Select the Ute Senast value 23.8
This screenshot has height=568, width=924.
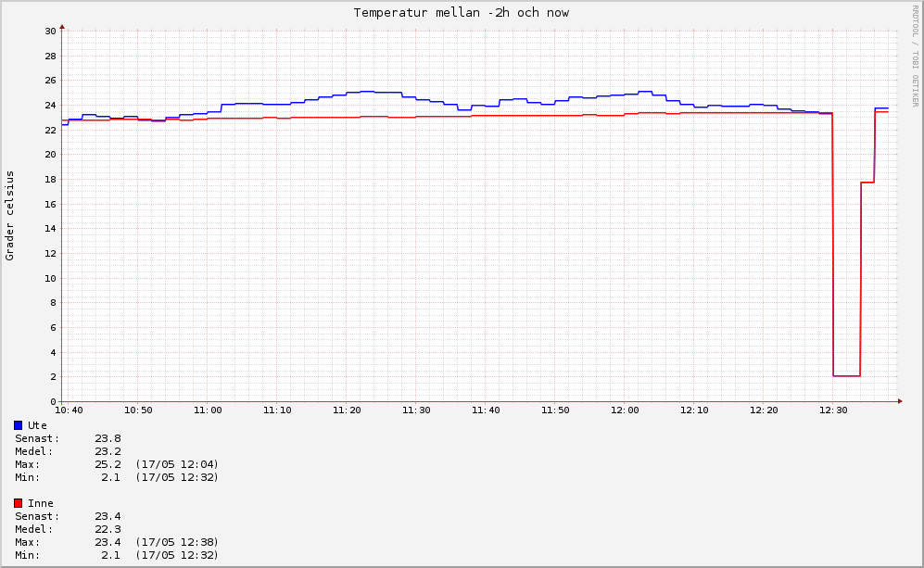click(108, 438)
